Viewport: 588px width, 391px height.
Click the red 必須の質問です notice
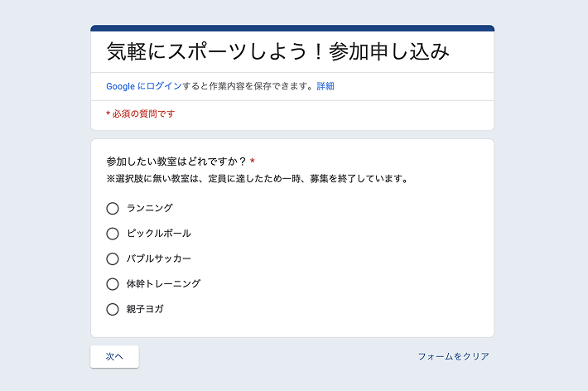pos(141,113)
